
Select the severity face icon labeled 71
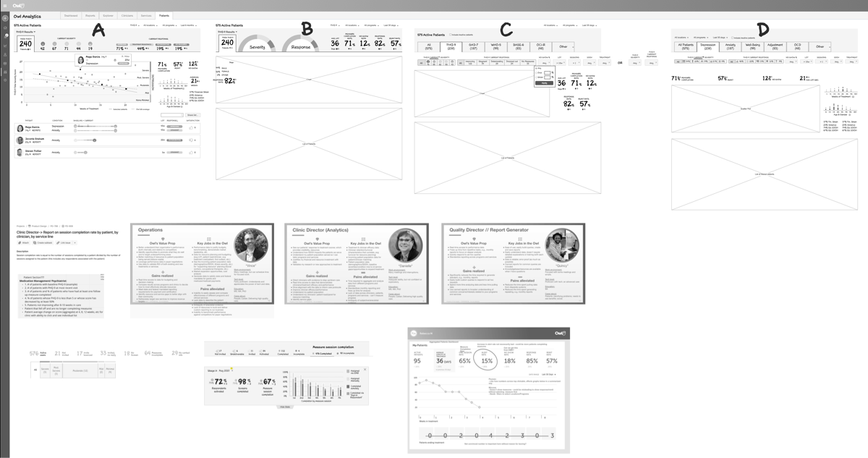pos(67,44)
